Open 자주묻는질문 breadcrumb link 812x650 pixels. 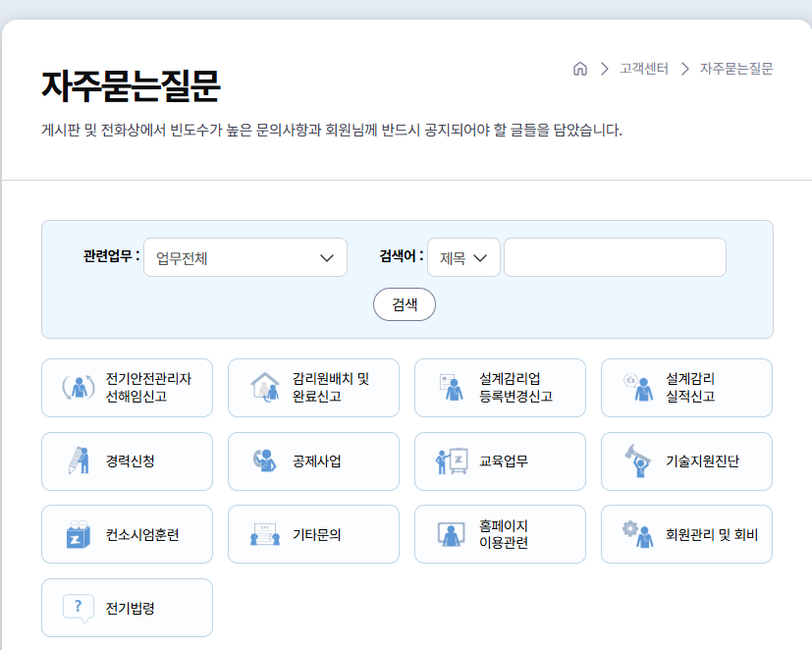[735, 69]
